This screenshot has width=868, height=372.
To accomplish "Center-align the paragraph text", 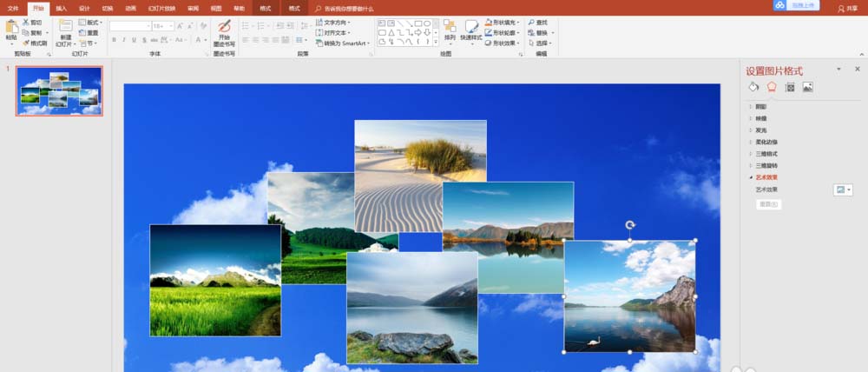I will click(256, 40).
